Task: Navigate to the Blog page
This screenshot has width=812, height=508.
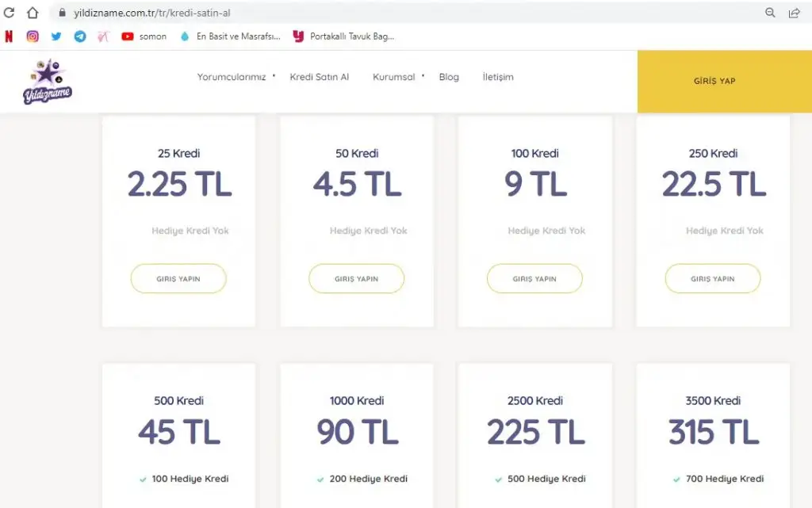Action: coord(449,77)
